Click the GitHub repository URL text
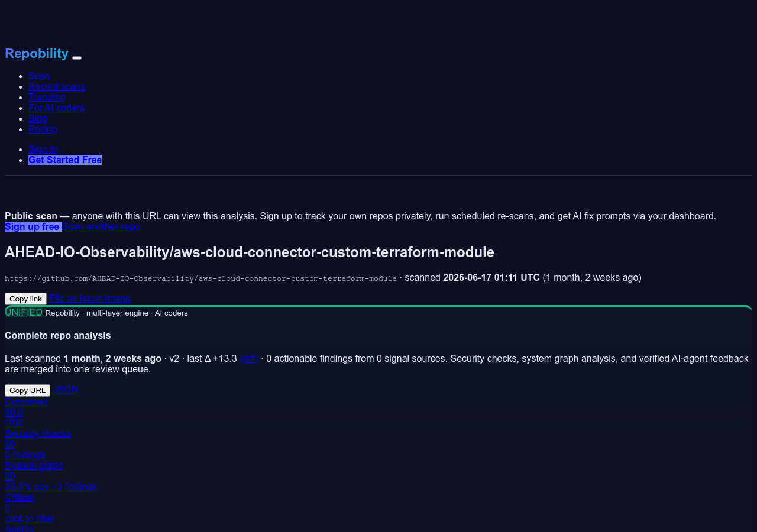Image resolution: width=757 pixels, height=532 pixels. pos(200,278)
